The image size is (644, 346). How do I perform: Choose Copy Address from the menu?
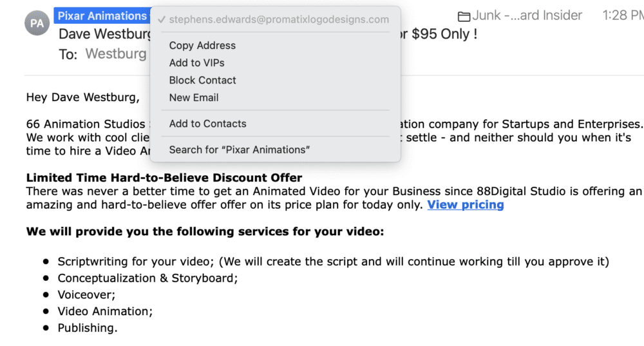202,45
